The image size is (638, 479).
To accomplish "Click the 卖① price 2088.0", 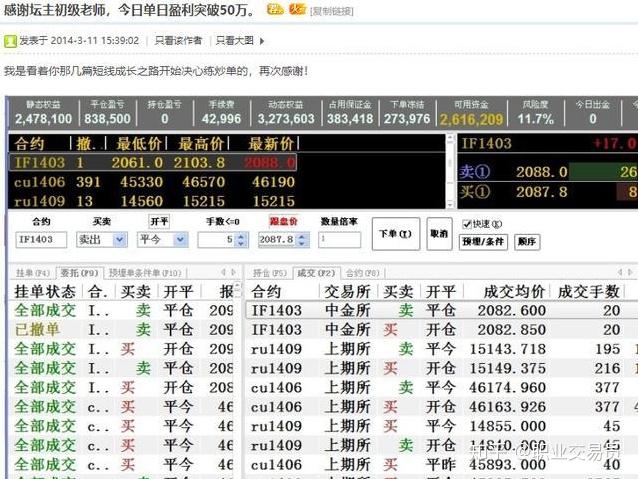I will pos(542,172).
